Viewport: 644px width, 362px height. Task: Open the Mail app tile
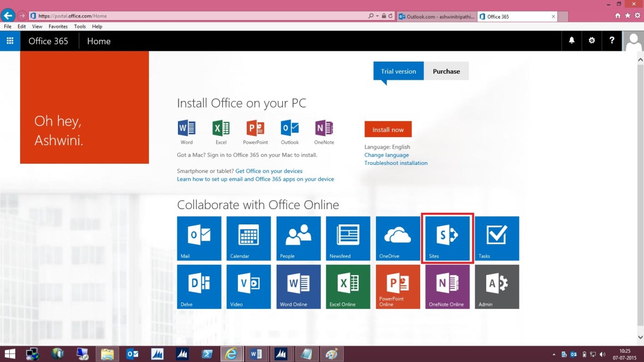point(199,238)
